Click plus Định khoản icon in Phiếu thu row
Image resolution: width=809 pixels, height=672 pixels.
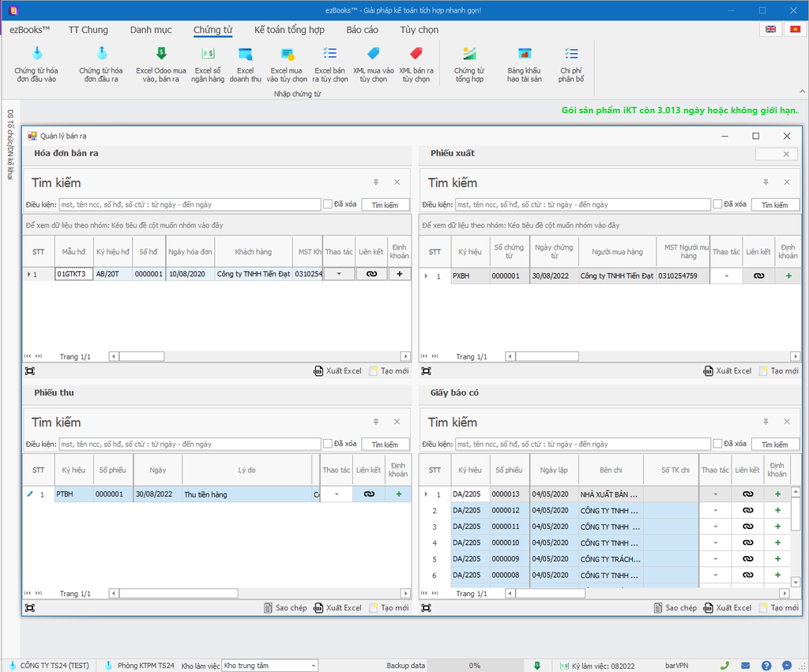398,494
